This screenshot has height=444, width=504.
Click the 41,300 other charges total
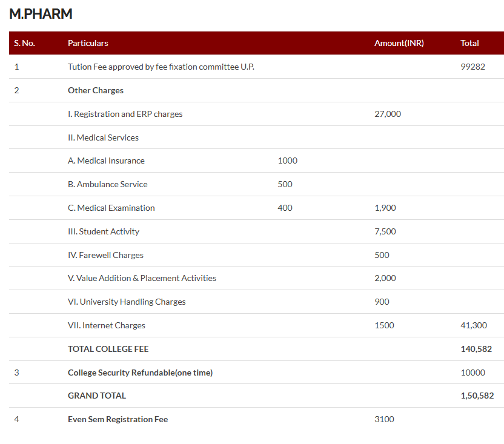pyautogui.click(x=474, y=325)
